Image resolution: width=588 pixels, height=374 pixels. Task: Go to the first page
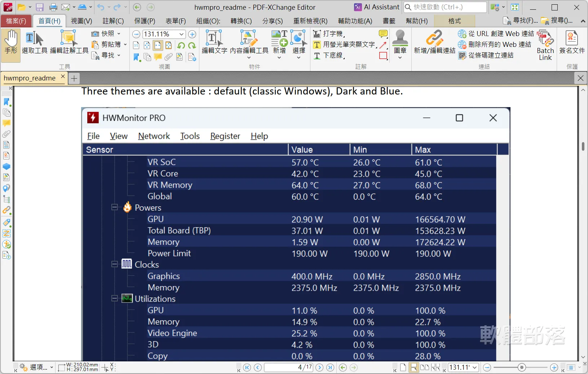(x=247, y=368)
